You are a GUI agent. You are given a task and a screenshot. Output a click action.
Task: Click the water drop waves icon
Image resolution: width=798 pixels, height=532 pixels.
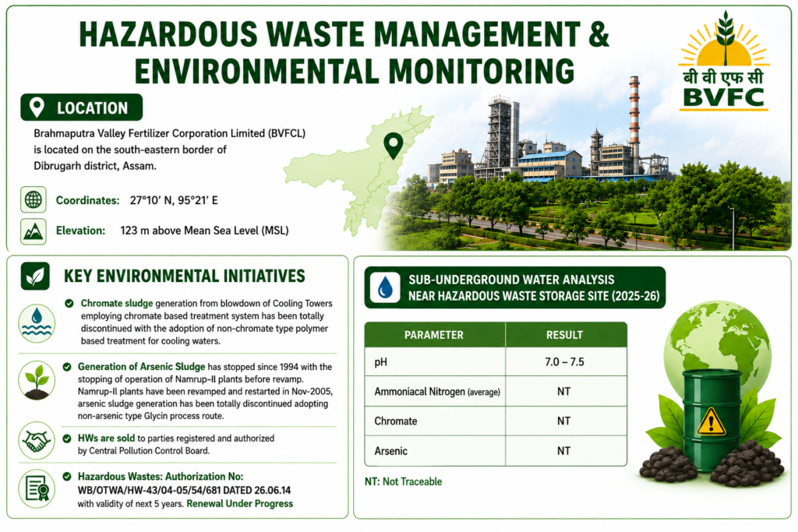(37, 323)
